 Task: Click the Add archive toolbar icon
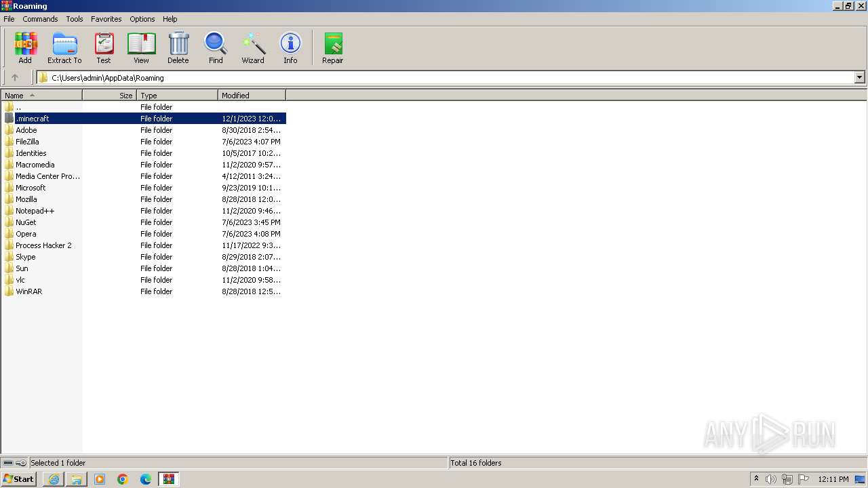25,48
